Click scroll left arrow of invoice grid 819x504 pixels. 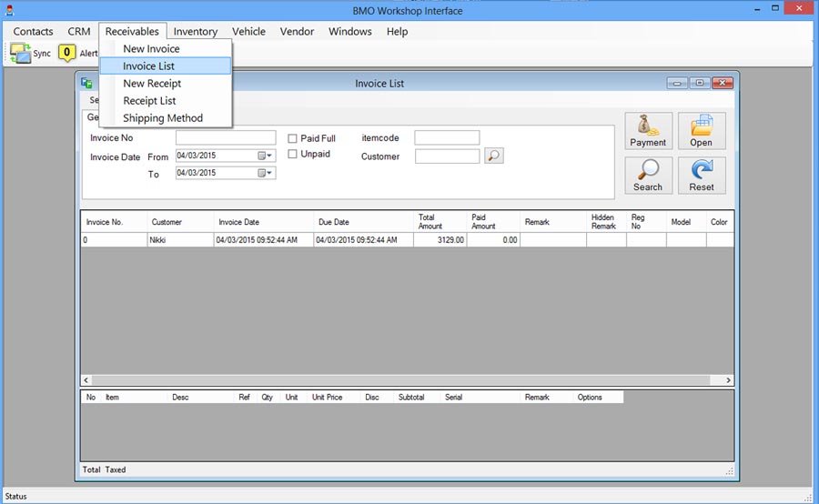point(86,380)
